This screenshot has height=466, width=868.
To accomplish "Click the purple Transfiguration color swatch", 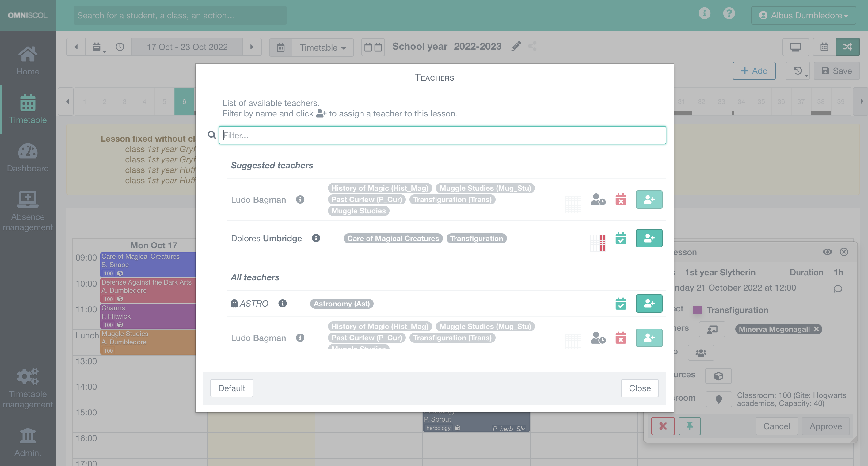I will tap(697, 310).
